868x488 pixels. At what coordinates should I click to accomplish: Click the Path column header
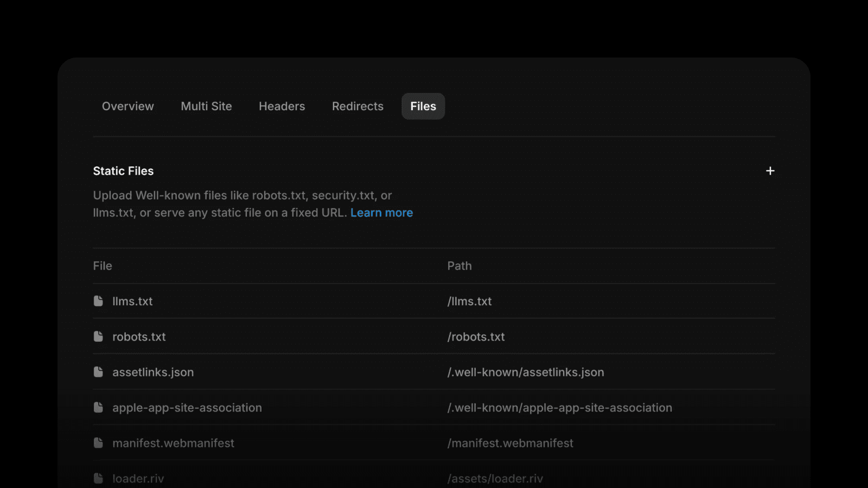coord(459,266)
